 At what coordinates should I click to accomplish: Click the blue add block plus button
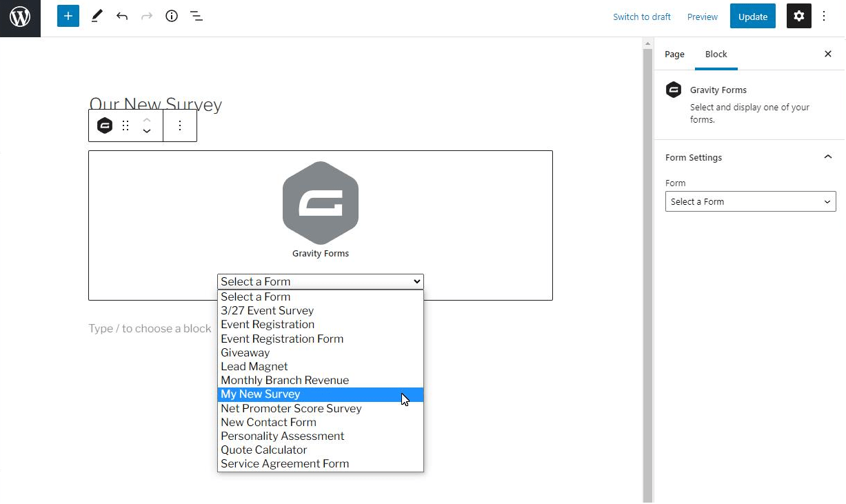(68, 16)
